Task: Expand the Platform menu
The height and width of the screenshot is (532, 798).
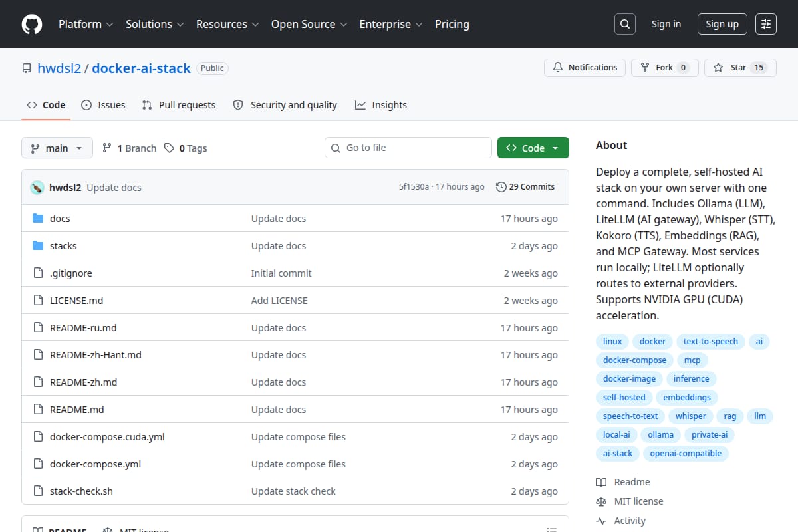Action: (x=86, y=24)
